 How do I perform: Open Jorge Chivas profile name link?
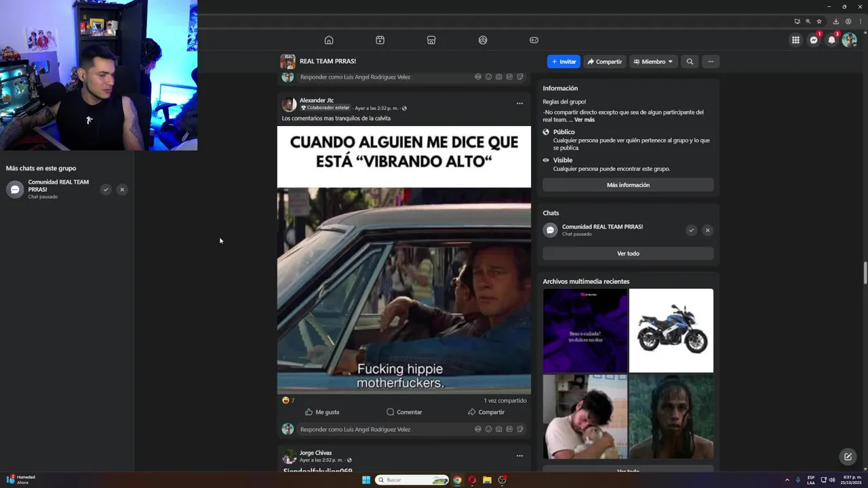coord(315,453)
